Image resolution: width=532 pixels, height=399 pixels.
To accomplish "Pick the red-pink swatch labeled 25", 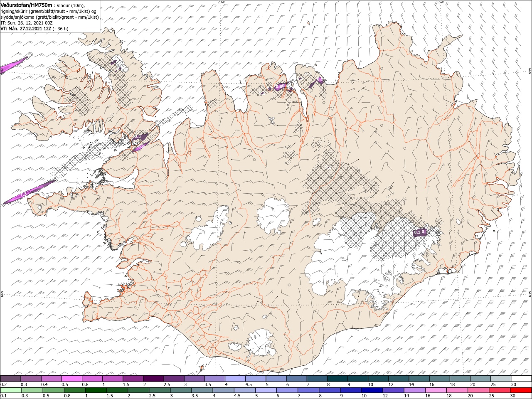I will tap(500, 390).
